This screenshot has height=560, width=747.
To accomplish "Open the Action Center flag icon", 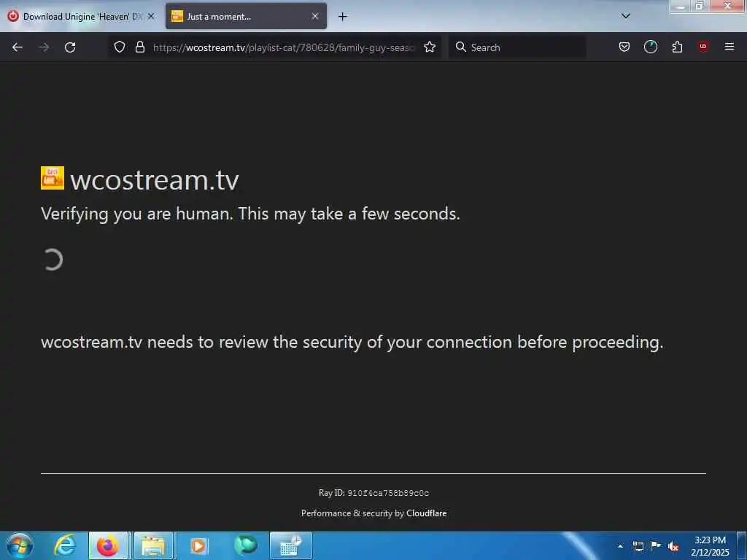I will 656,545.
